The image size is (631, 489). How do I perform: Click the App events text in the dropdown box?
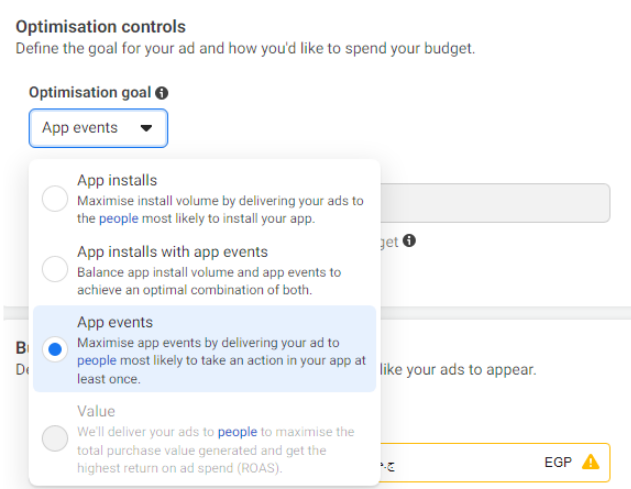80,128
